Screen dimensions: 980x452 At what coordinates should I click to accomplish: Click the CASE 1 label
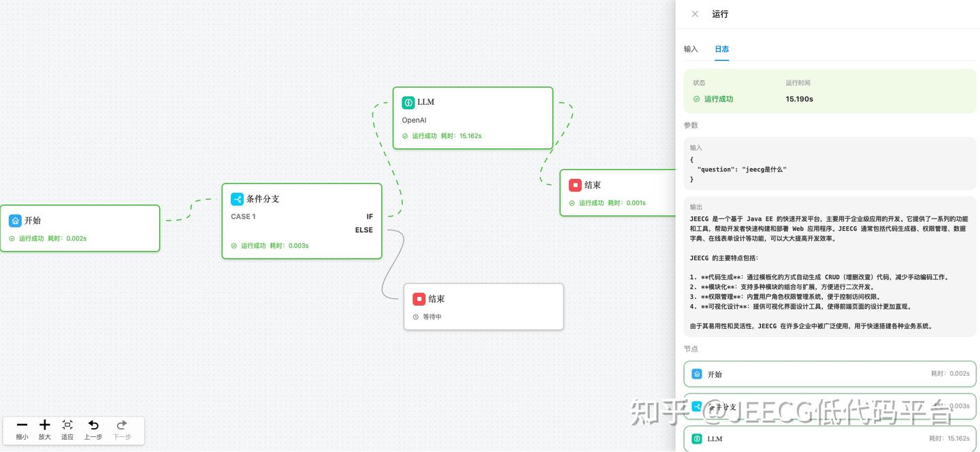[243, 216]
